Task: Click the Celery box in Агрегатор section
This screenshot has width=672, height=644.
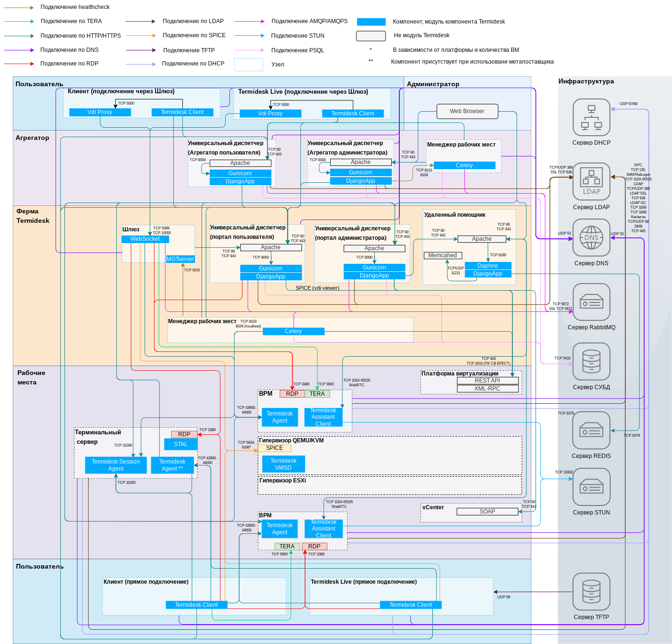Action: coord(464,165)
